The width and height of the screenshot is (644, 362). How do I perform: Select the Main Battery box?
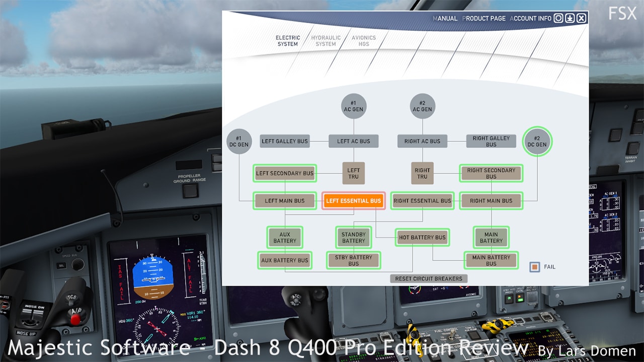(491, 237)
